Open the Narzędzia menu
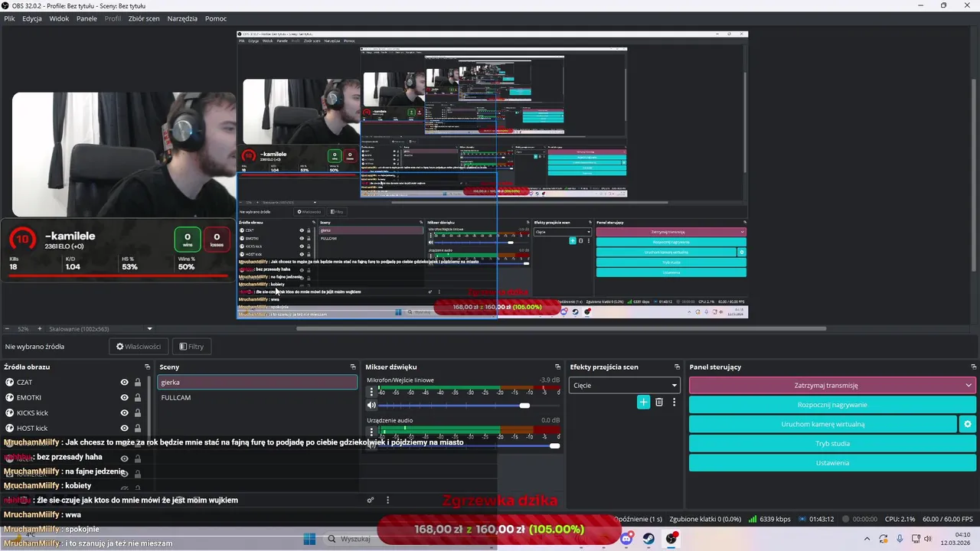This screenshot has width=980, height=551. click(x=182, y=18)
